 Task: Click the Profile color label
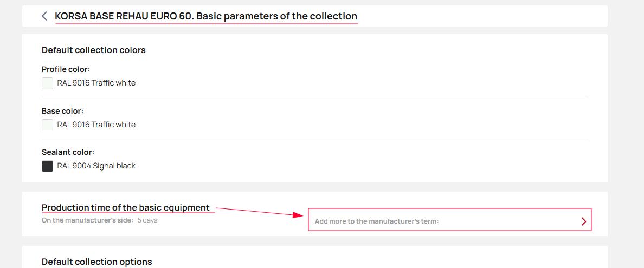(66, 69)
